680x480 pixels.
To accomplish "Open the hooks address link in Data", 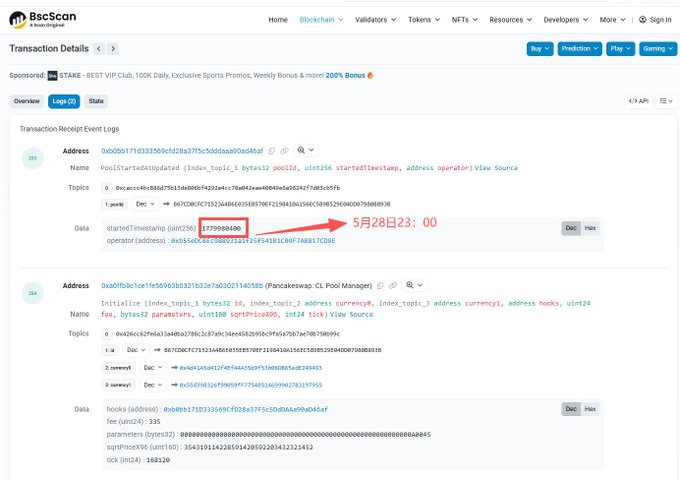I will 245,409.
